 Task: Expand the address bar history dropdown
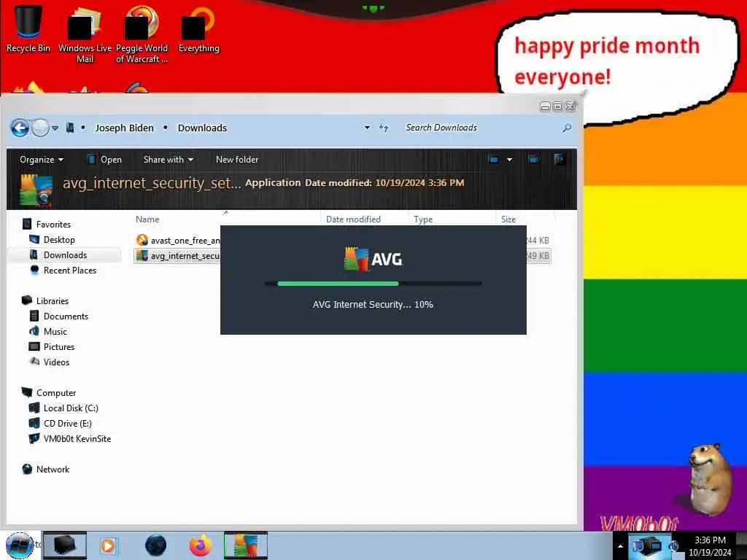click(x=367, y=128)
